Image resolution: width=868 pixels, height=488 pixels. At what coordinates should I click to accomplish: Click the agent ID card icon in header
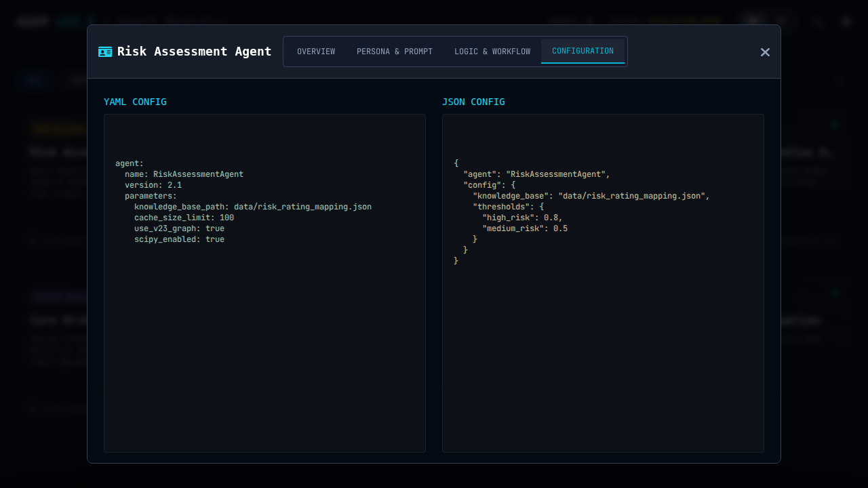(105, 52)
